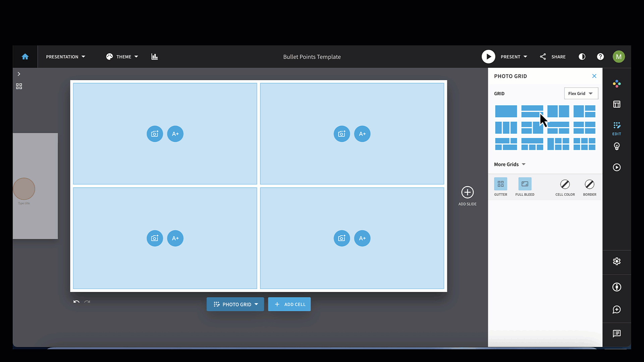
Task: Expand the slide panel chevron
Action: (x=19, y=74)
